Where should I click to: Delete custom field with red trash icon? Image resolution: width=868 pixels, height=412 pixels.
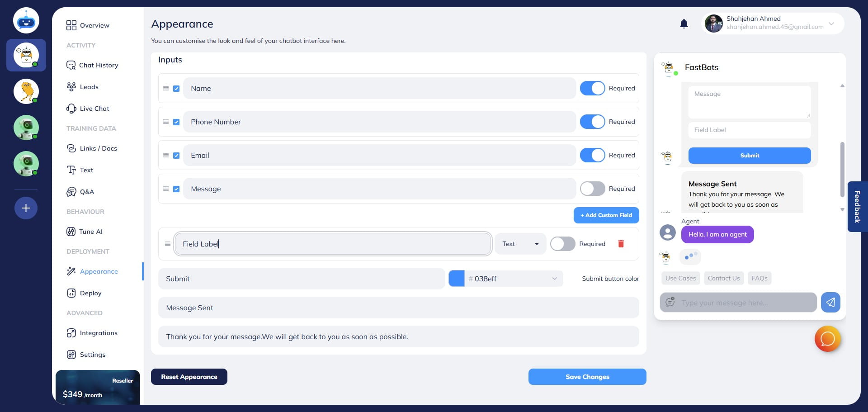(621, 244)
